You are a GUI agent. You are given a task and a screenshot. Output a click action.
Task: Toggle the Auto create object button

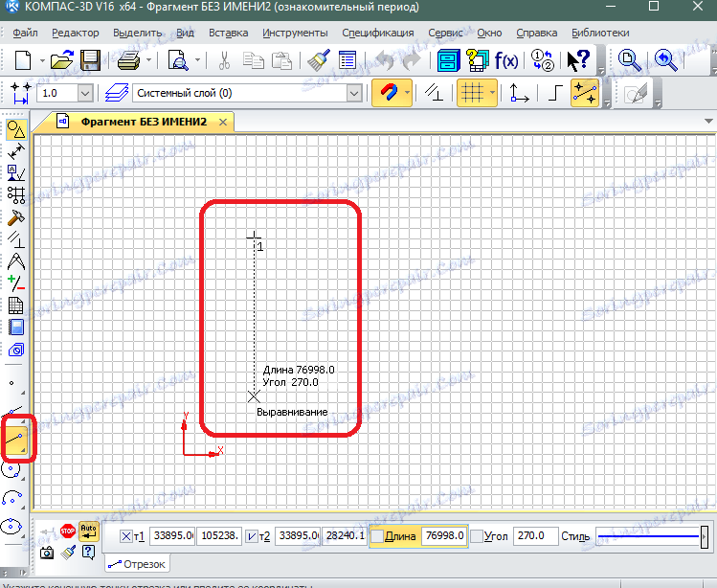[89, 531]
